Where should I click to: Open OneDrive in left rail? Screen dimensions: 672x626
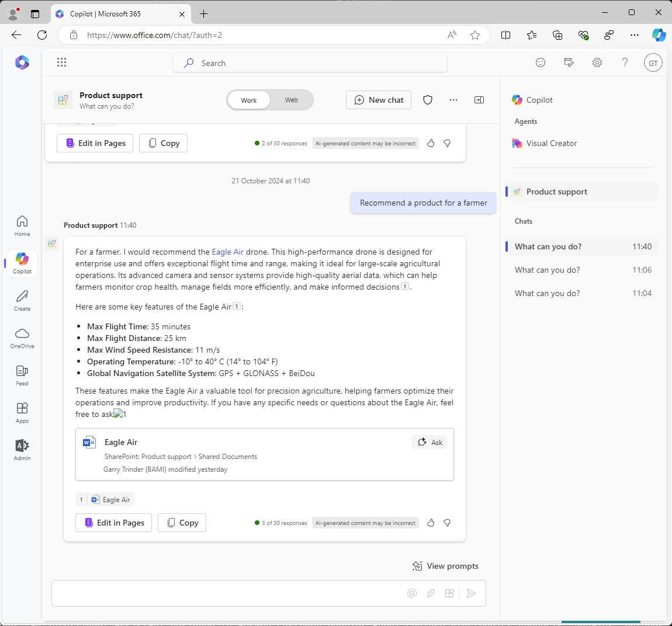tap(22, 338)
